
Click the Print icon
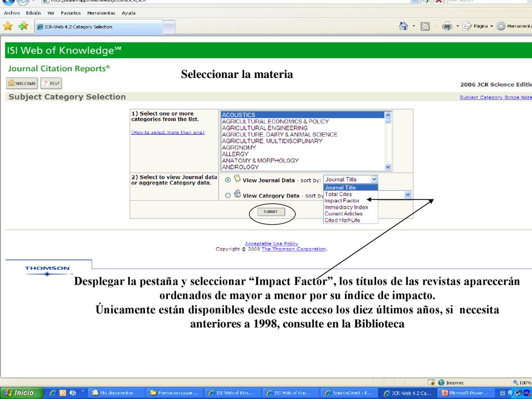tap(447, 26)
